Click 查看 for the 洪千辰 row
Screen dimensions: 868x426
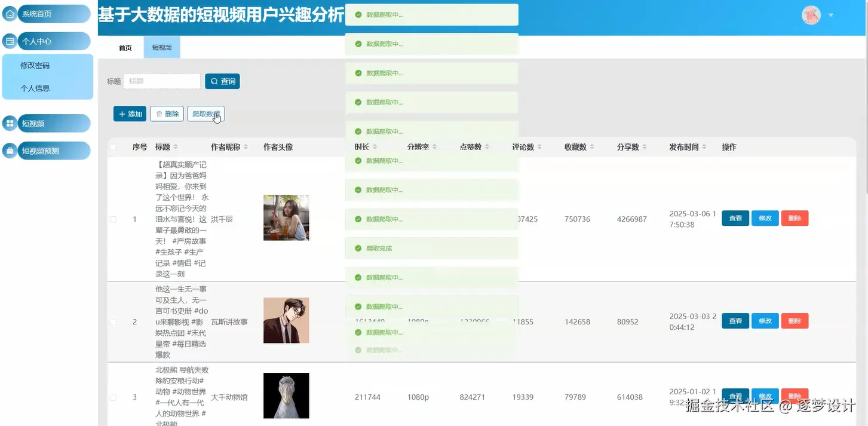click(x=735, y=219)
